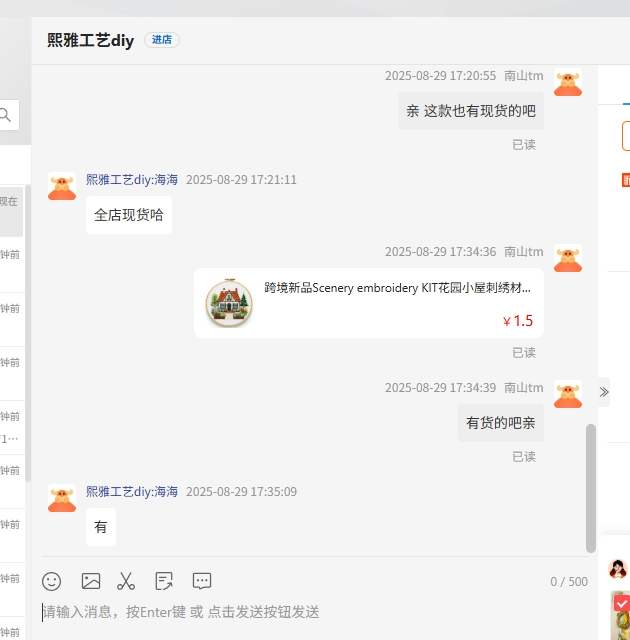Click the 亲 这款也有现货的吧 message bubble

(471, 111)
